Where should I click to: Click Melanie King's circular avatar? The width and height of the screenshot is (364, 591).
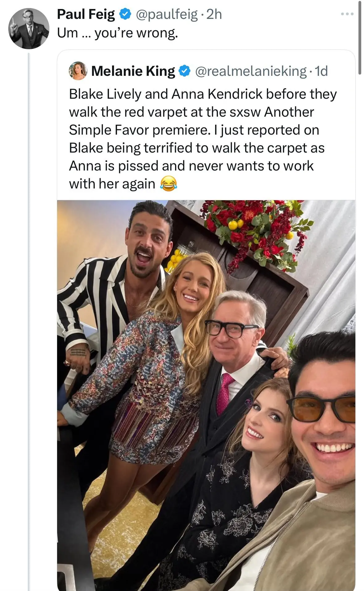tap(78, 70)
